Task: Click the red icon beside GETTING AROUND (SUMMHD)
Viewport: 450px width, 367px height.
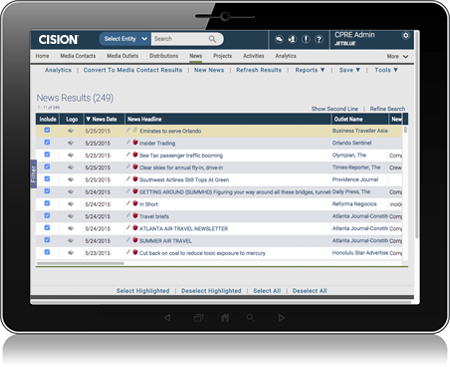Action: pyautogui.click(x=135, y=191)
